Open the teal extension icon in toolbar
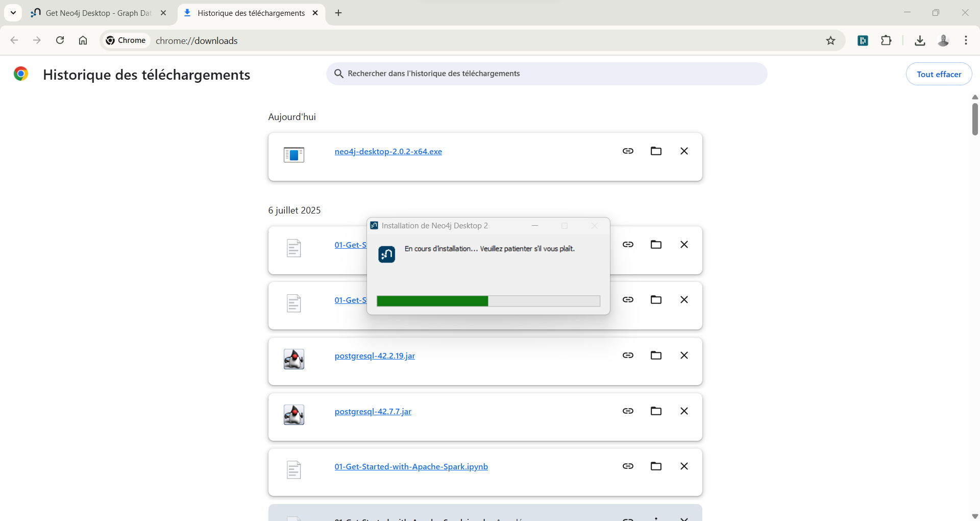 (x=863, y=40)
